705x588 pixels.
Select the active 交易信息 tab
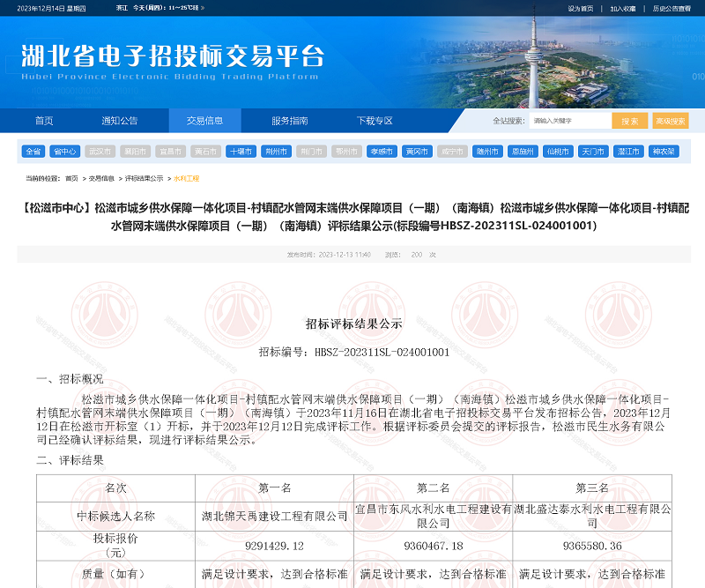pyautogui.click(x=204, y=120)
